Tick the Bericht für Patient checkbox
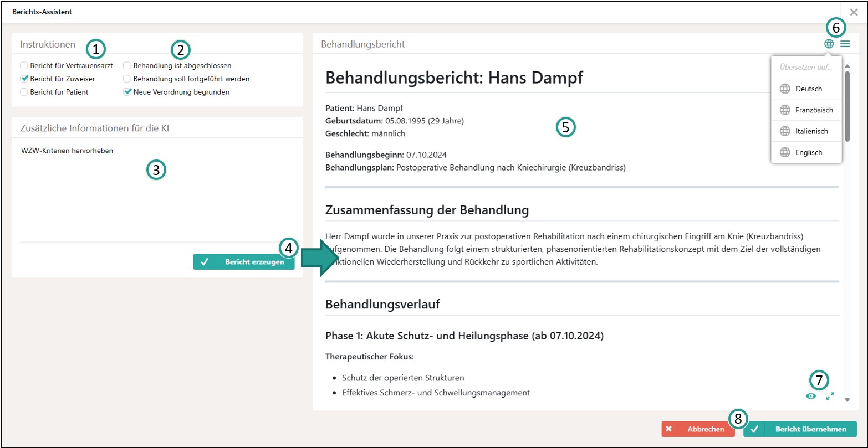This screenshot has width=868, height=448. point(24,92)
